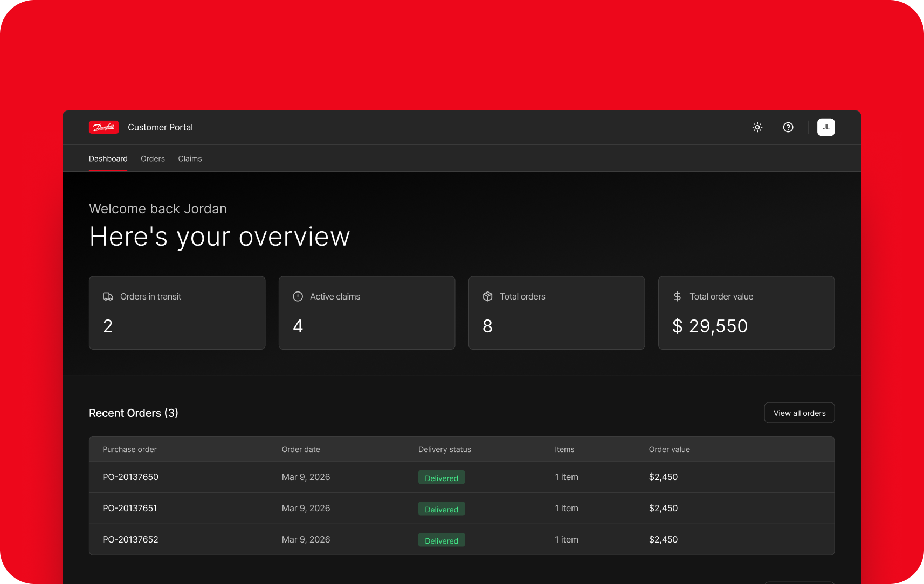Switch to the Orders tab
This screenshot has width=924, height=584.
coord(153,158)
